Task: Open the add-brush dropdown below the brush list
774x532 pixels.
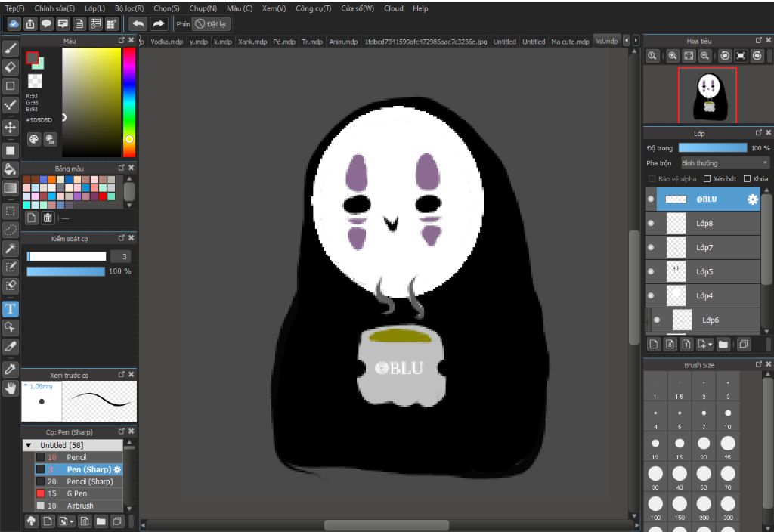Action: click(67, 521)
